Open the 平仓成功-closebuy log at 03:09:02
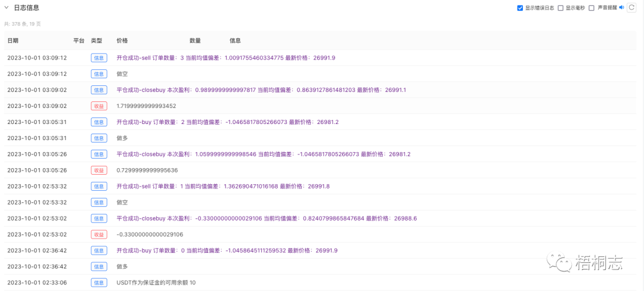This screenshot has width=644, height=291. click(261, 90)
